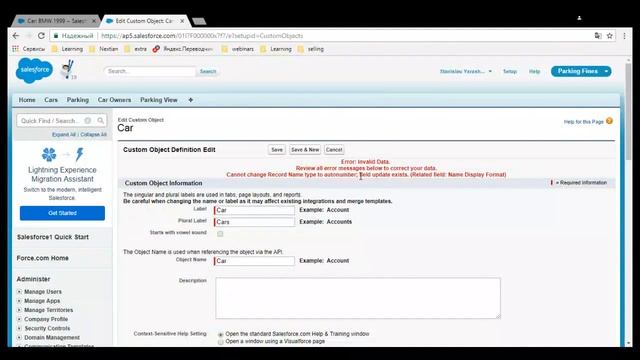Open the Nextian bookmark folder
Screen dimensions: 640x360
pos(104,49)
